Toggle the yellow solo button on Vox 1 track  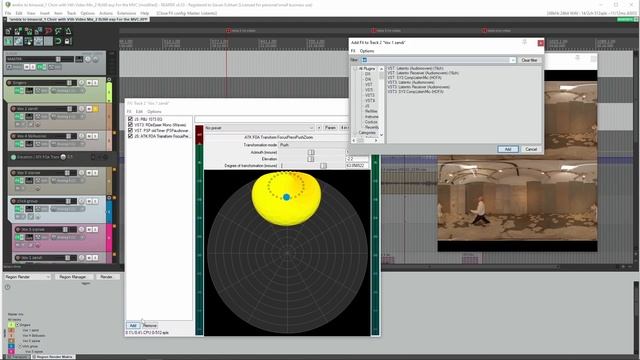click(x=95, y=109)
